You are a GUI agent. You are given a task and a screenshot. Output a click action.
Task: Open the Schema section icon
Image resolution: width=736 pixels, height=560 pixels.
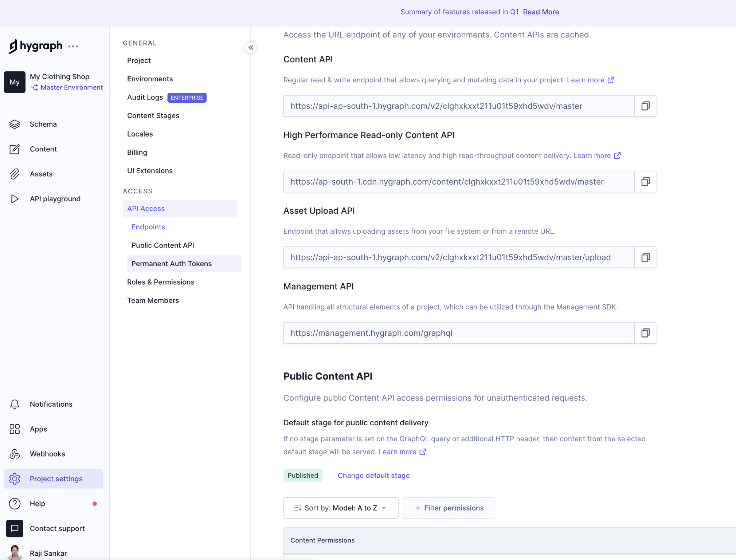pos(15,124)
